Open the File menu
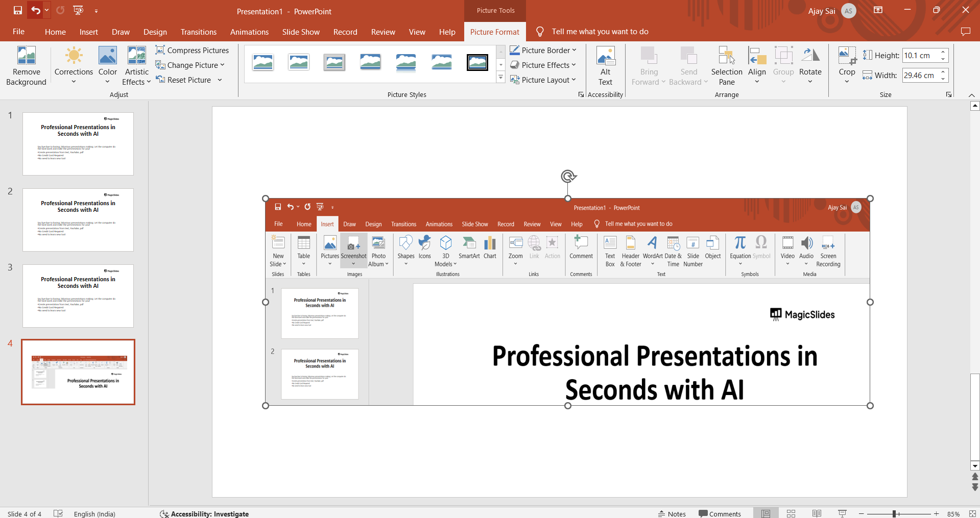Screen dimensions: 980x518 tap(18, 32)
